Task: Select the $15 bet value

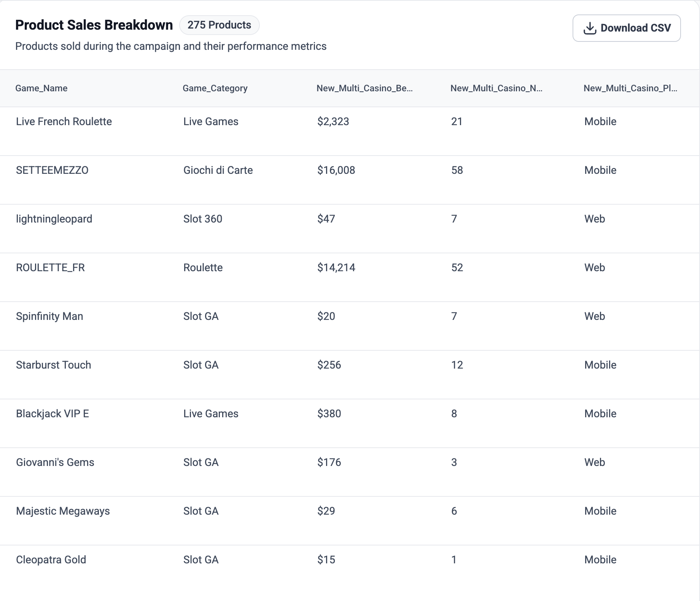Action: point(326,560)
